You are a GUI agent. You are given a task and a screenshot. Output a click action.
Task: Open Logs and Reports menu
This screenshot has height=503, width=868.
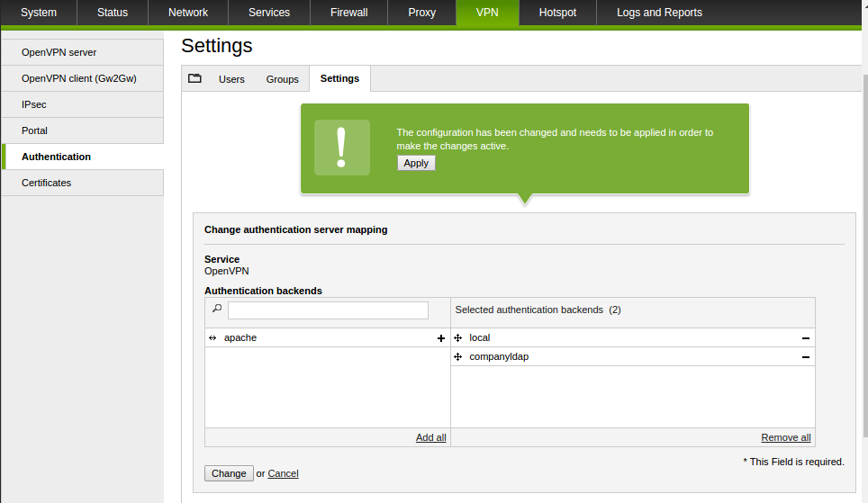[659, 13]
